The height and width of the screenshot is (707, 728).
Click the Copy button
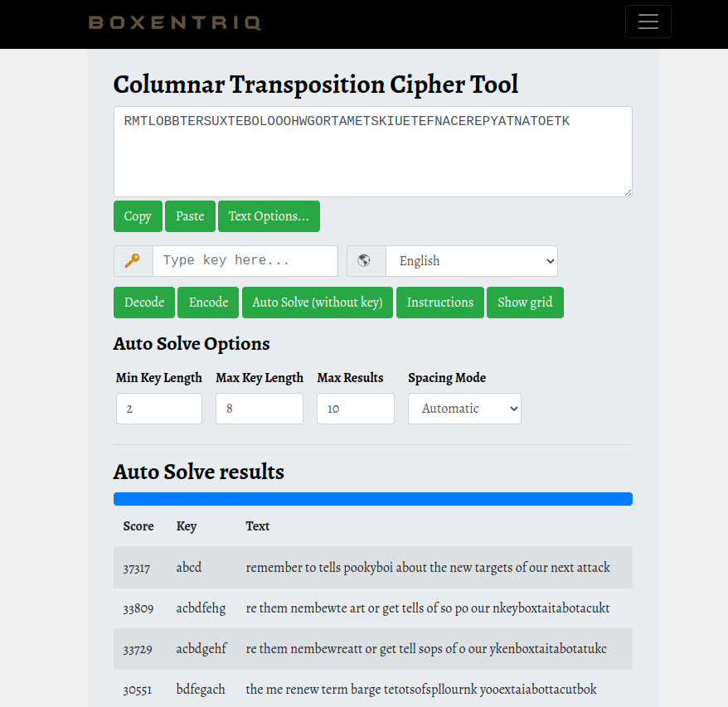point(138,216)
